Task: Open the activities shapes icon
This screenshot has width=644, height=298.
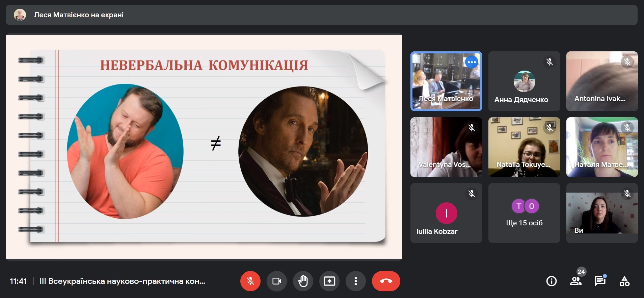Action: [x=624, y=281]
